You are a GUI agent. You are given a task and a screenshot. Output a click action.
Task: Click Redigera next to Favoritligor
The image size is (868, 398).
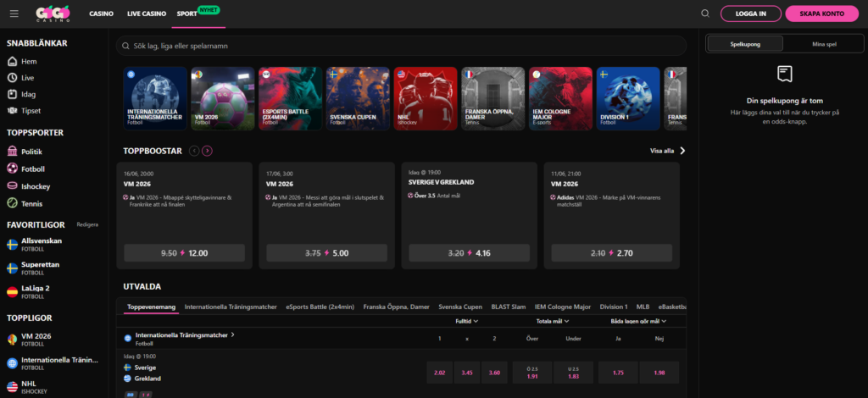click(87, 225)
